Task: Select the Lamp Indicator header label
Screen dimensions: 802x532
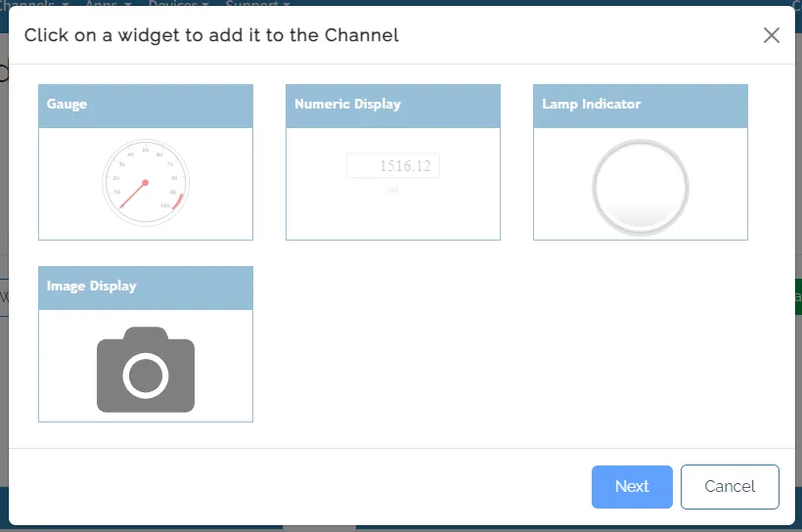Action: 641,106
